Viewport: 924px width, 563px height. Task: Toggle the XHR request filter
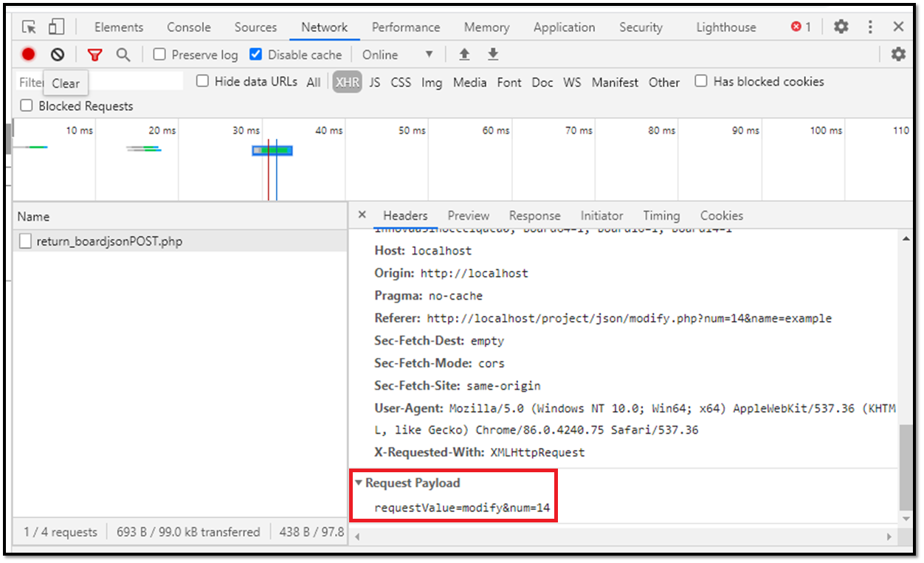tap(347, 83)
